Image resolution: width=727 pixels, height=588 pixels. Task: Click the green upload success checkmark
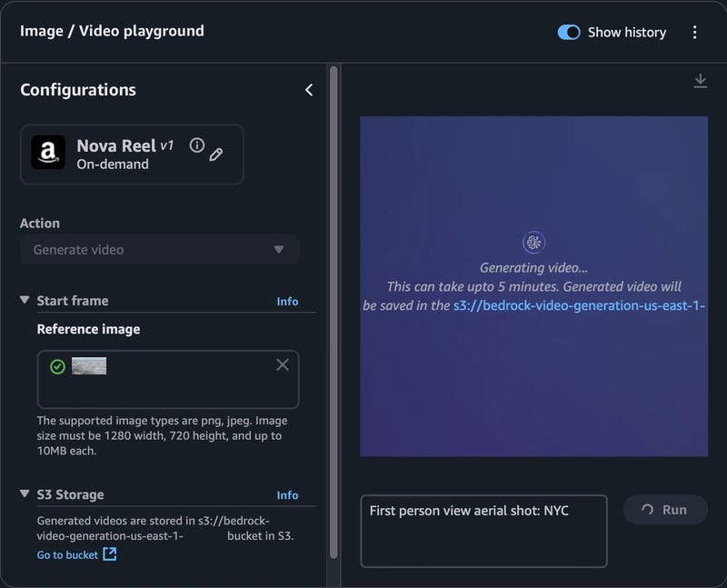point(57,367)
